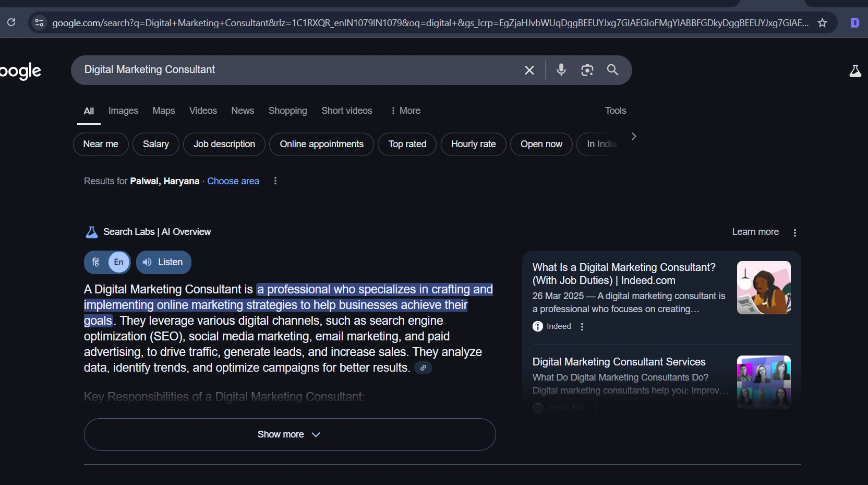868x485 pixels.
Task: Copy AI Overview link chain icon
Action: [x=423, y=368]
